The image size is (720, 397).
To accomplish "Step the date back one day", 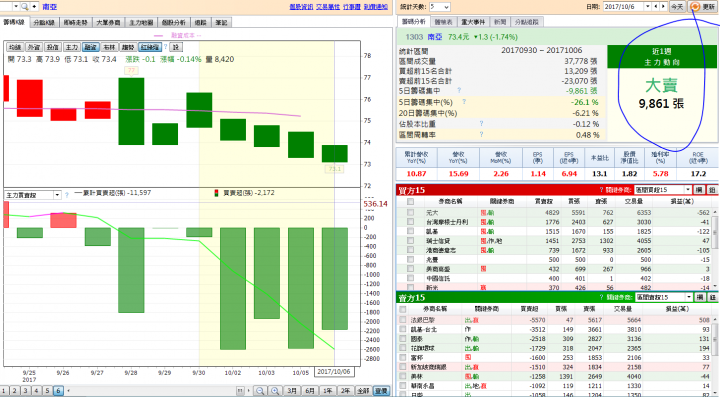I will [x=656, y=6].
